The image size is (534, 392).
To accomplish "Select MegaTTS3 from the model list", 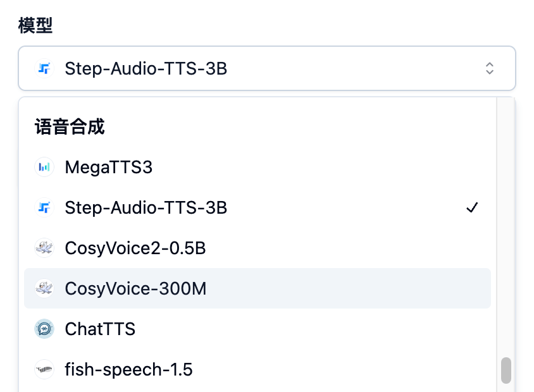I will (109, 168).
